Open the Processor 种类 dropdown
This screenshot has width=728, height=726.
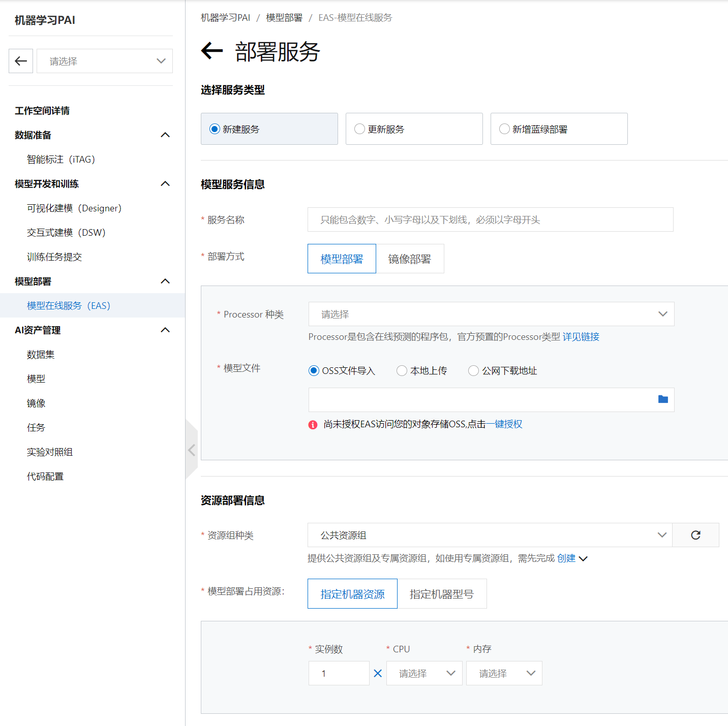tap(492, 314)
